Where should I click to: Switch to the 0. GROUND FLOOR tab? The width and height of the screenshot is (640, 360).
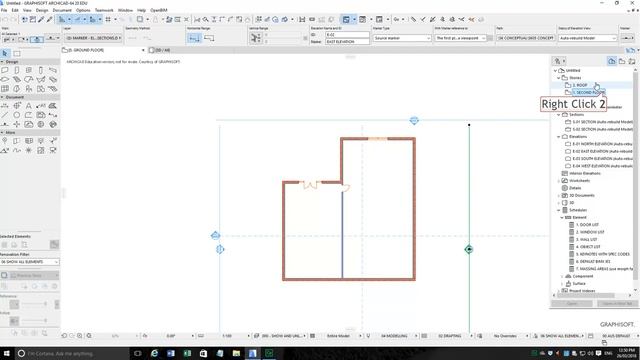[104, 50]
